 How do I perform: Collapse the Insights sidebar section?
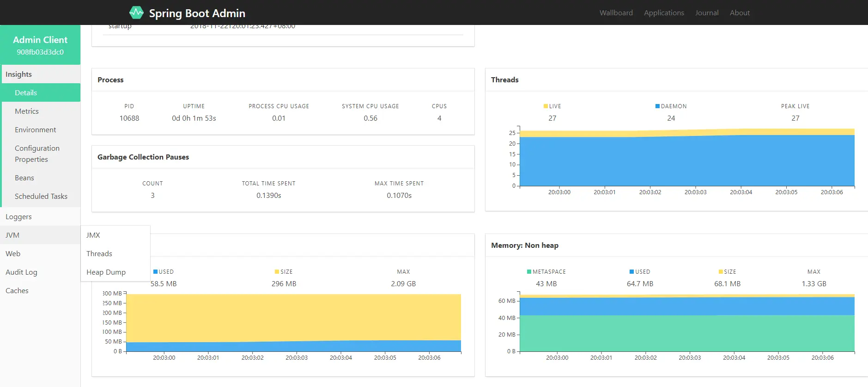pyautogui.click(x=40, y=74)
